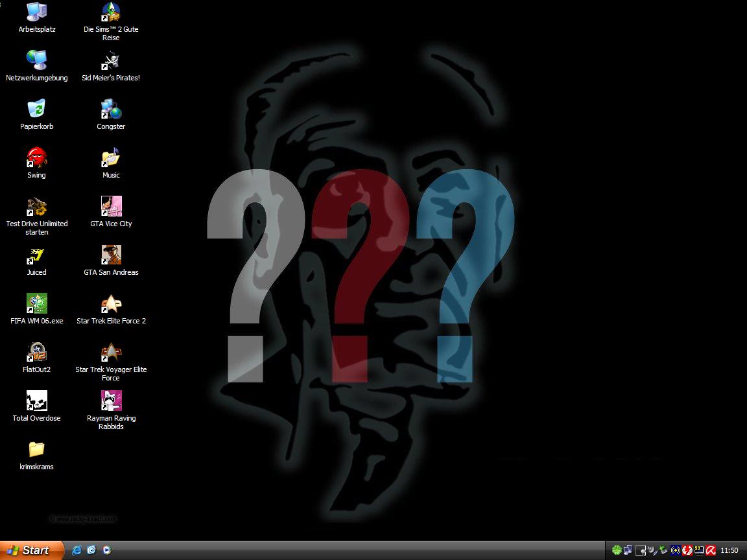Select the Netzwerkumgebung icon
The width and height of the screenshot is (747, 560).
tap(37, 60)
